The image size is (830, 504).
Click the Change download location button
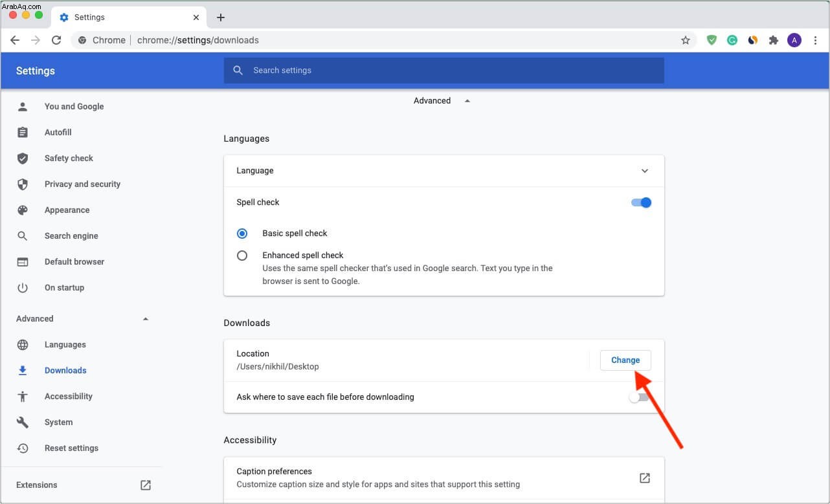pos(625,360)
